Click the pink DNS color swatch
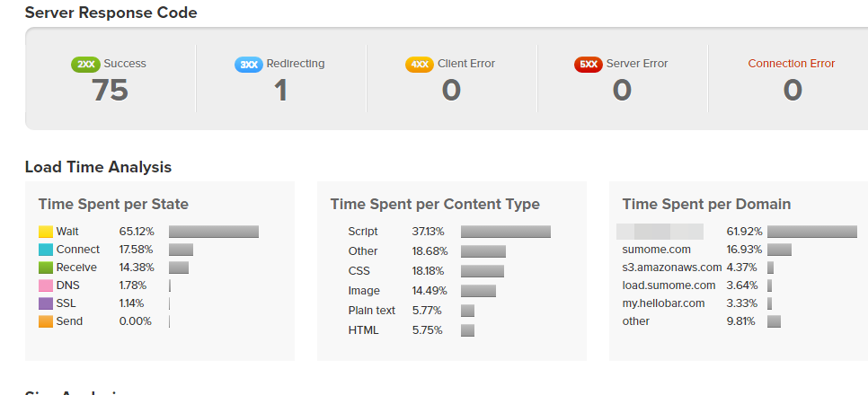 [x=46, y=285]
